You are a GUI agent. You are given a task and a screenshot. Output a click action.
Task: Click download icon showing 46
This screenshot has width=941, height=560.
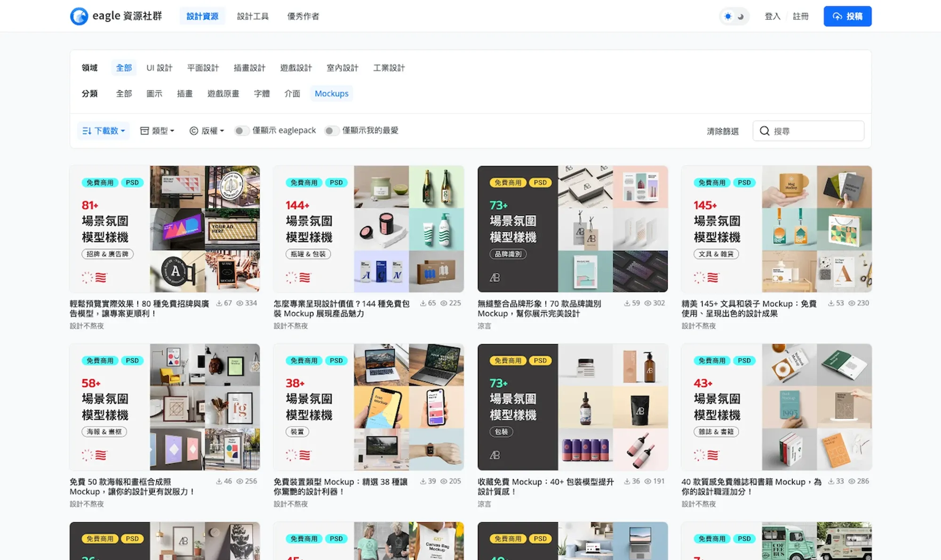pyautogui.click(x=219, y=481)
